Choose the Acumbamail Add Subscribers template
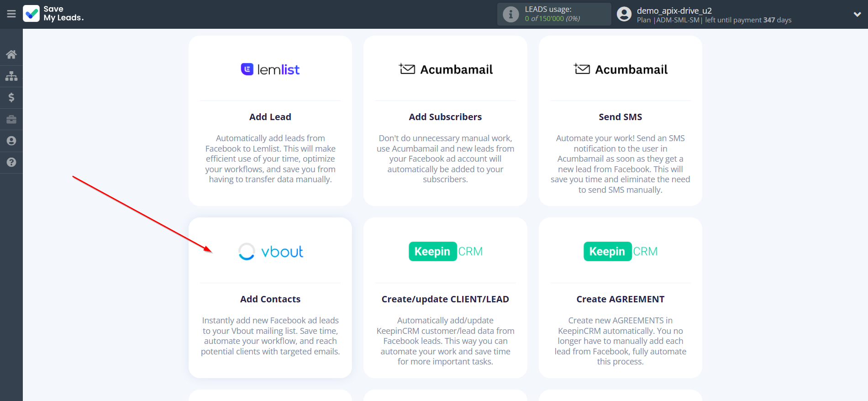 point(445,121)
